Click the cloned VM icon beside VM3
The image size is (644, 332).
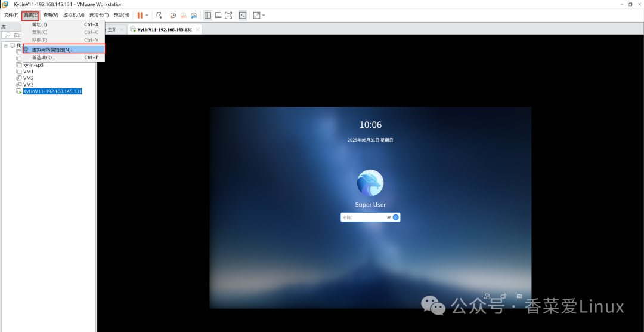click(19, 85)
